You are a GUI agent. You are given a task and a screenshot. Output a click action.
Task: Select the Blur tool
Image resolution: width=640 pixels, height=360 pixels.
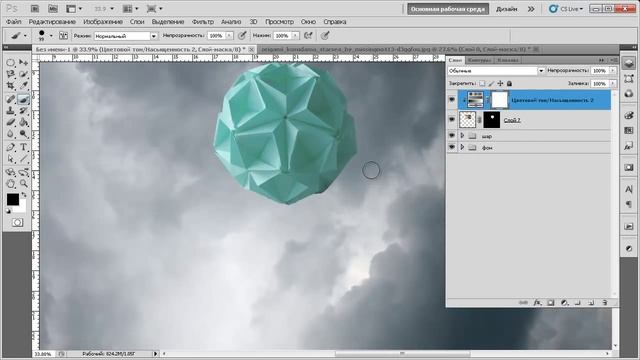[11, 134]
